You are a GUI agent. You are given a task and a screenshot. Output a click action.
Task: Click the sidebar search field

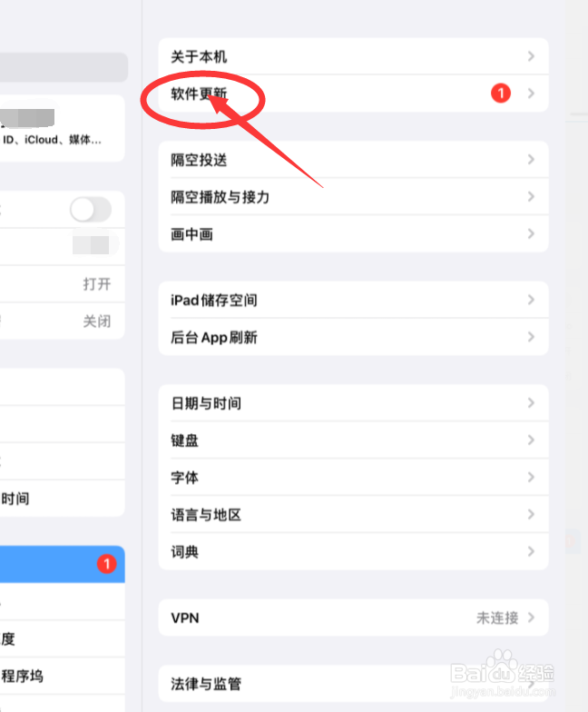tap(64, 67)
